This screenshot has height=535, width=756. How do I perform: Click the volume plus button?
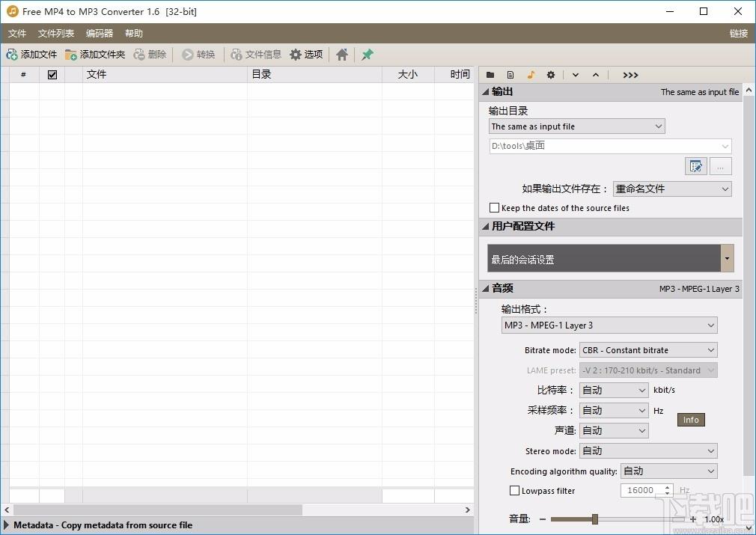693,519
